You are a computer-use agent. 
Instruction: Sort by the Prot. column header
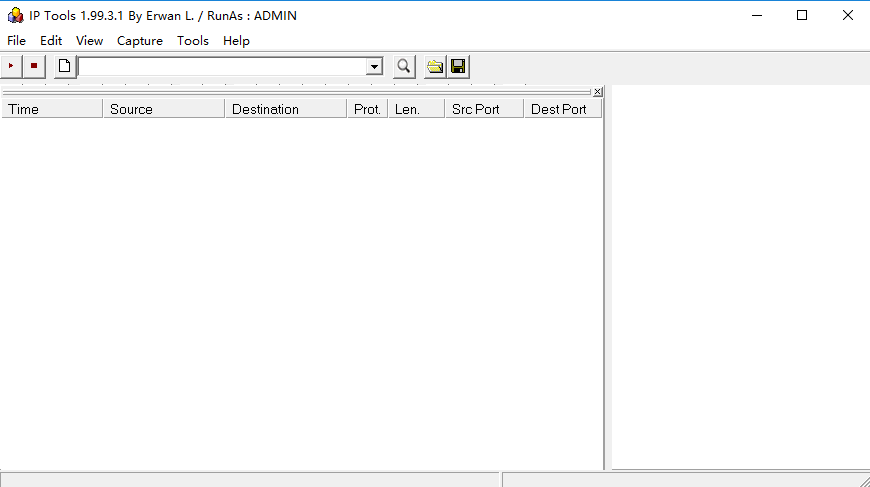point(367,109)
